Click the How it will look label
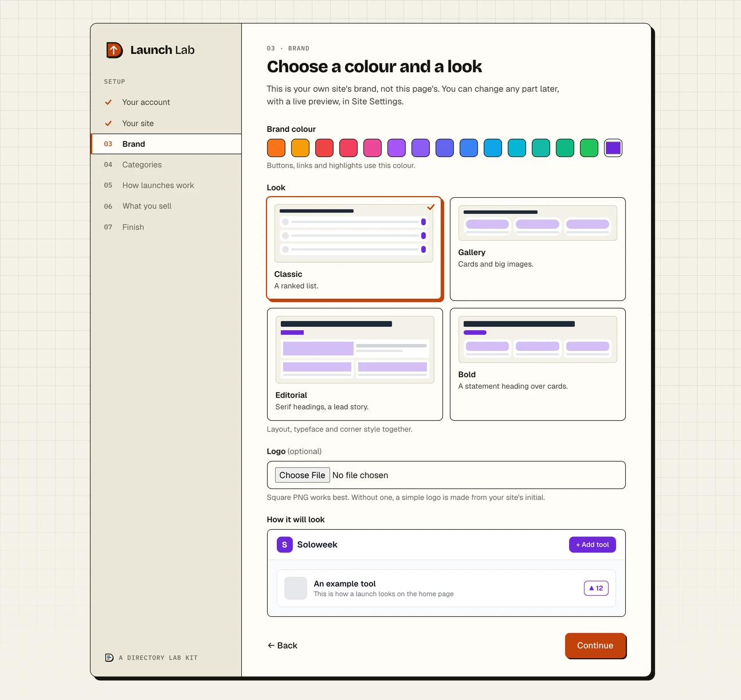Image resolution: width=741 pixels, height=700 pixels. pos(296,519)
